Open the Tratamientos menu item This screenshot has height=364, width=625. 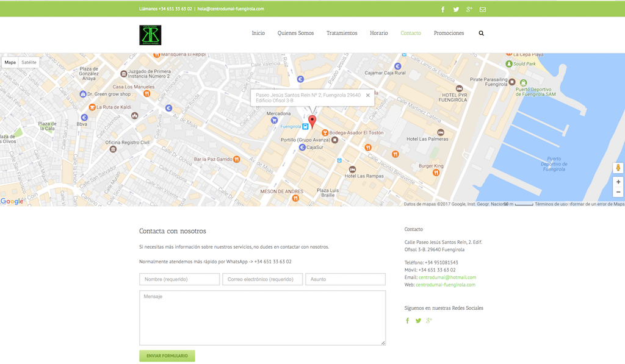pyautogui.click(x=342, y=33)
